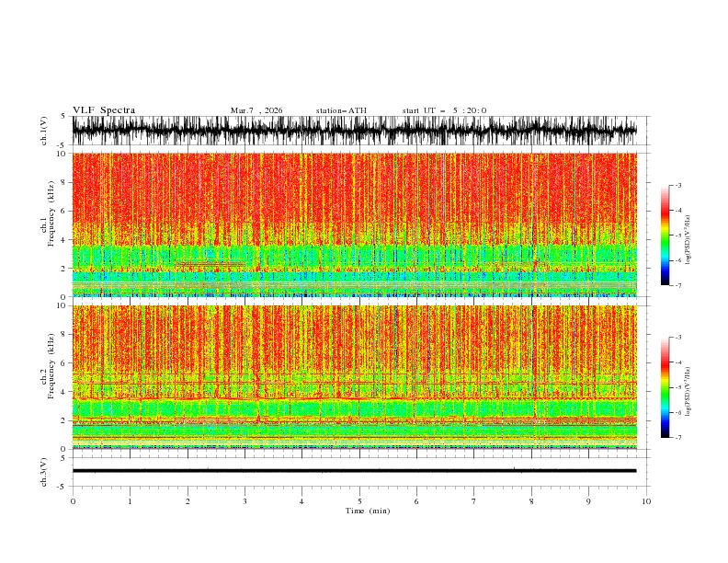
Task: Click the 'station=ATH' label
Action: [341, 110]
